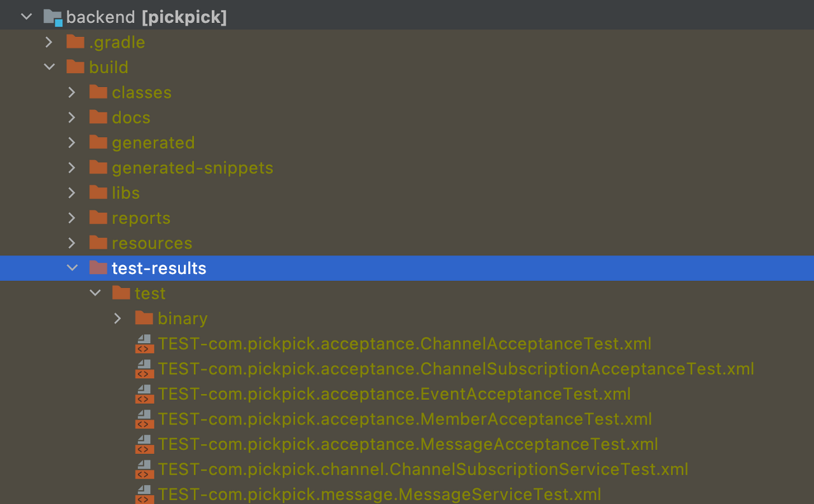Expand the docs folder chevron
Screen dimensions: 814x504
click(72, 118)
